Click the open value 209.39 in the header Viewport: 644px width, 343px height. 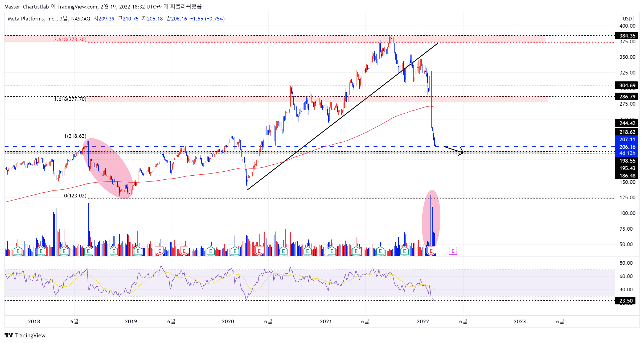[106, 19]
